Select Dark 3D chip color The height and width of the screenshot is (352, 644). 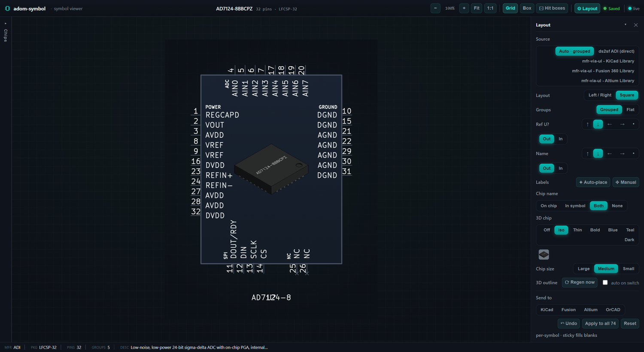(629, 240)
